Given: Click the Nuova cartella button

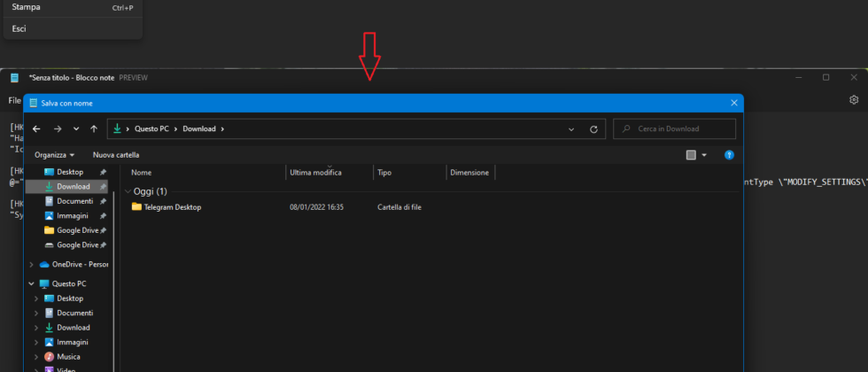Looking at the screenshot, I should [x=116, y=155].
